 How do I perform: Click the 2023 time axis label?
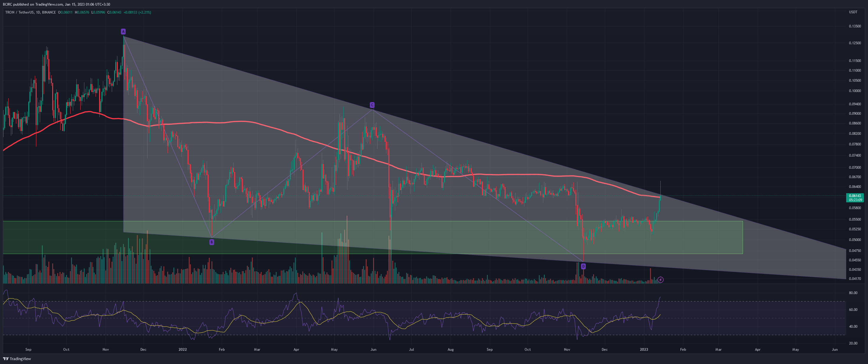point(644,350)
